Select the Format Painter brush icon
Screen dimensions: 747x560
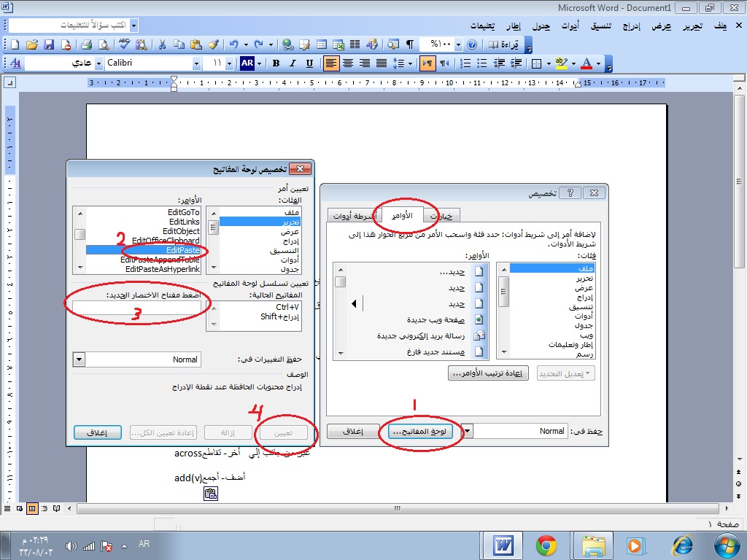point(213,44)
